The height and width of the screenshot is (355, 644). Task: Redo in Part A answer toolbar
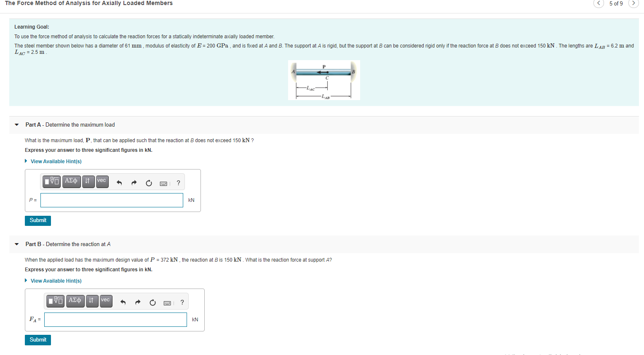coord(134,183)
